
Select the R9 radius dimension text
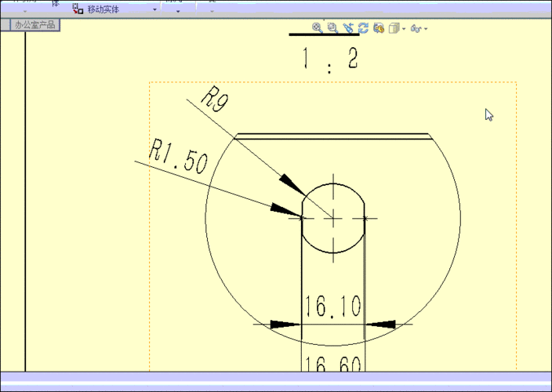[x=215, y=100]
